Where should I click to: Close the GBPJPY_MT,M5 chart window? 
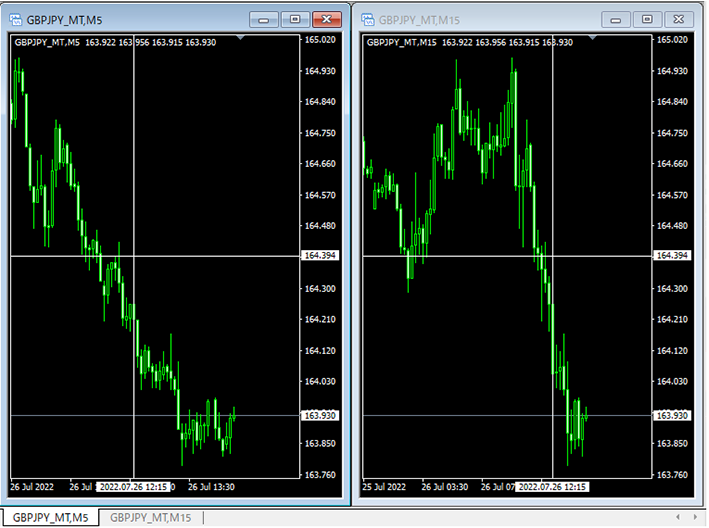pos(326,19)
